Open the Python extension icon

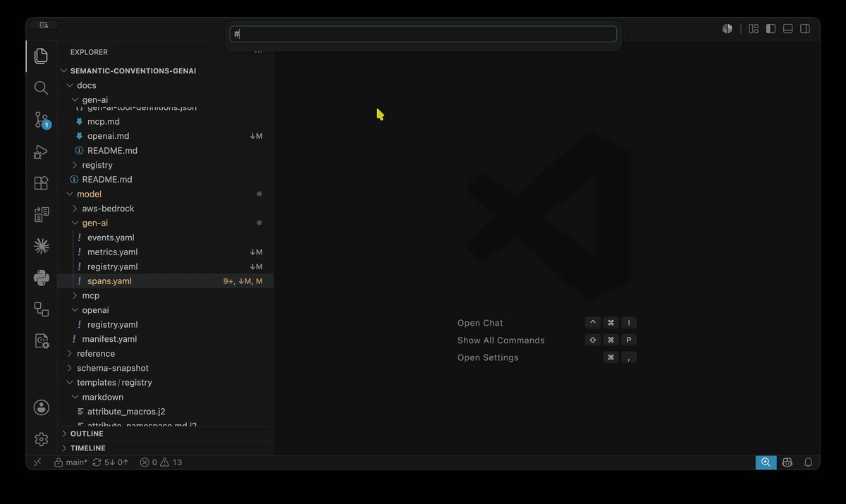click(41, 278)
